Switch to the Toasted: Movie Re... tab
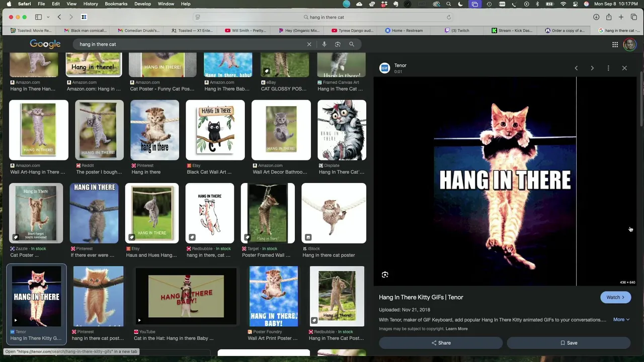 pos(31,30)
